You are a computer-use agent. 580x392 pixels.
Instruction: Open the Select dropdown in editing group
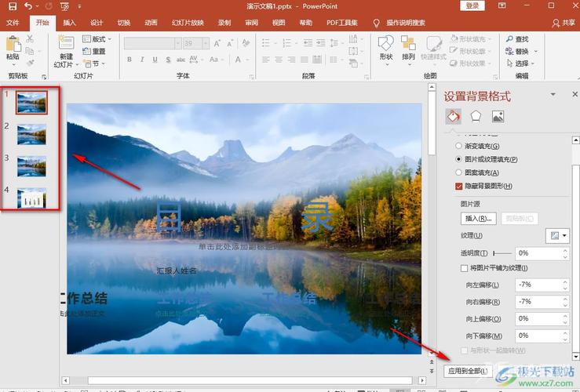521,64
